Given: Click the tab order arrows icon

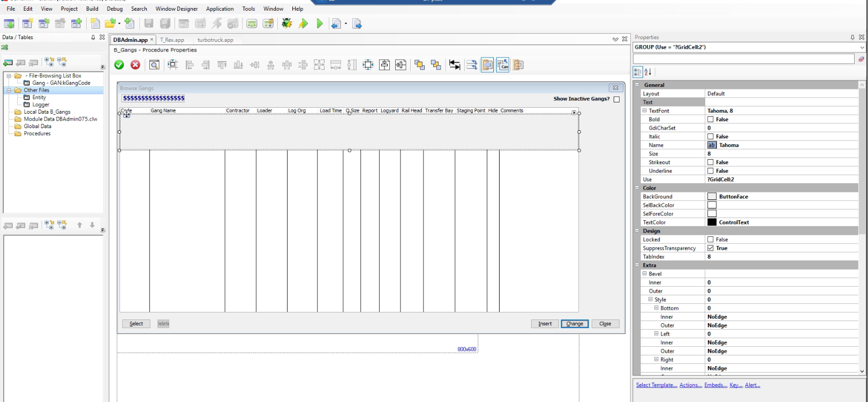Looking at the screenshot, I should 472,65.
